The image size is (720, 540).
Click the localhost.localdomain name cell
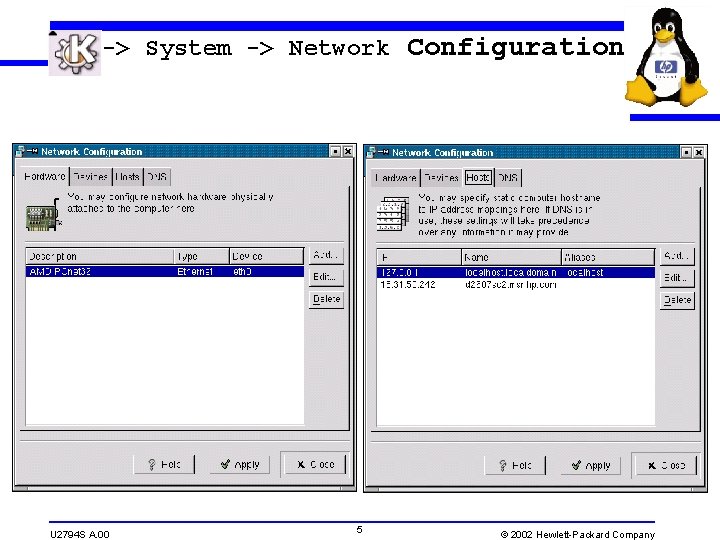point(511,273)
